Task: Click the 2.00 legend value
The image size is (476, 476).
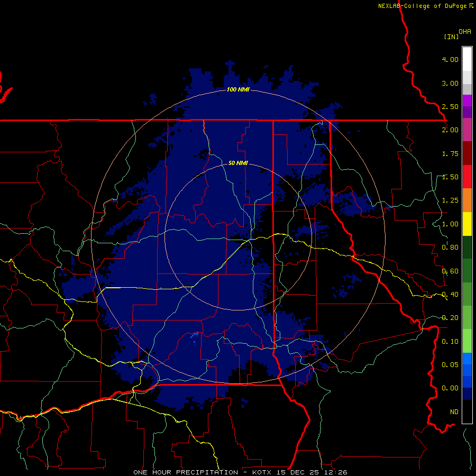Action: pos(450,130)
